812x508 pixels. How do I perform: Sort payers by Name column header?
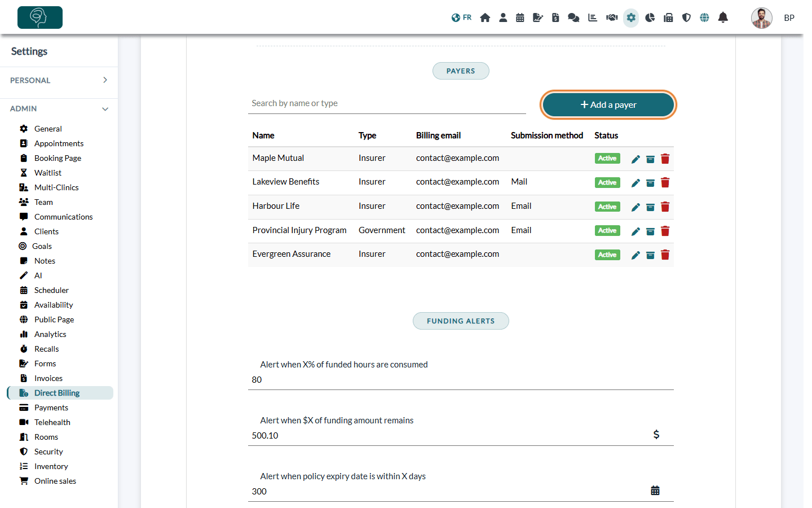[263, 135]
